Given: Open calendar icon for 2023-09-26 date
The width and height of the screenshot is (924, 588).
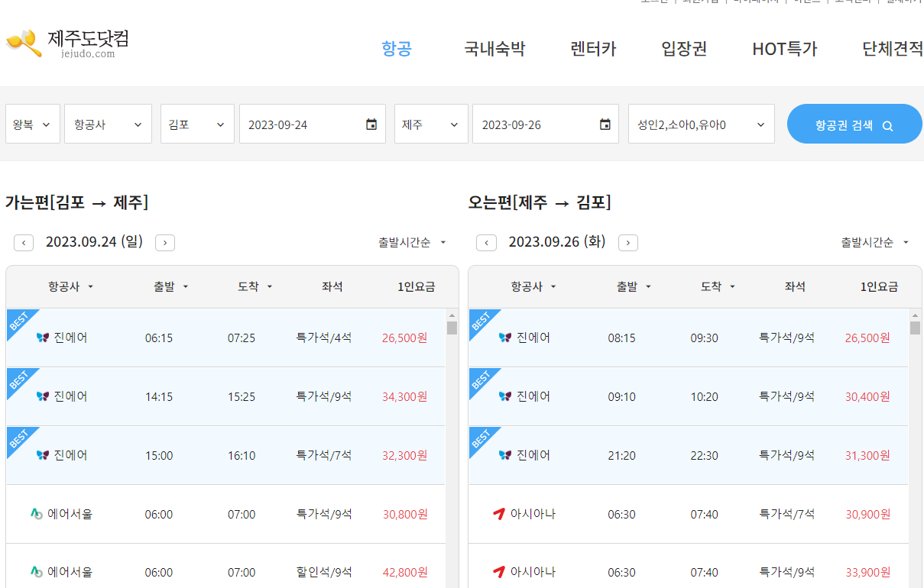Looking at the screenshot, I should pos(605,124).
